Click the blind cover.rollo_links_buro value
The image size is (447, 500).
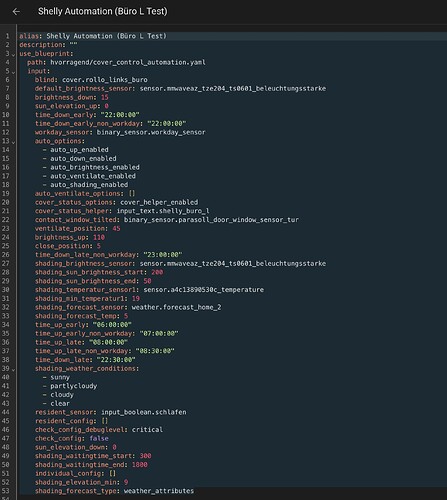tap(105, 80)
